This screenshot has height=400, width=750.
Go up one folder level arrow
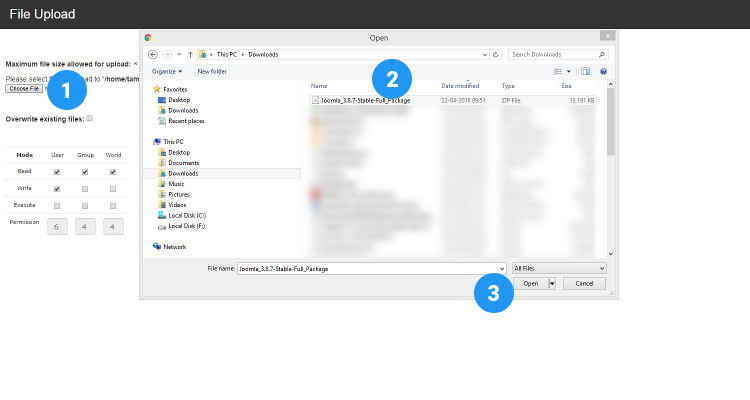[190, 55]
